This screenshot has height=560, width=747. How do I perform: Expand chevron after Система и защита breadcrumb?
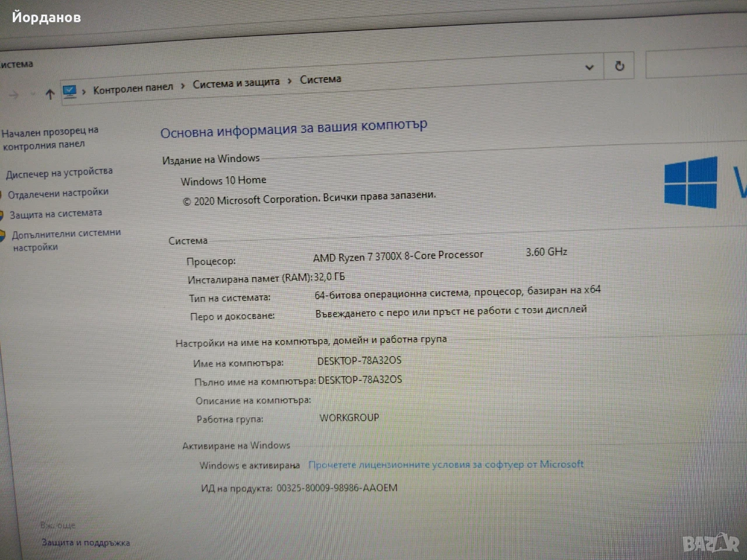point(289,81)
